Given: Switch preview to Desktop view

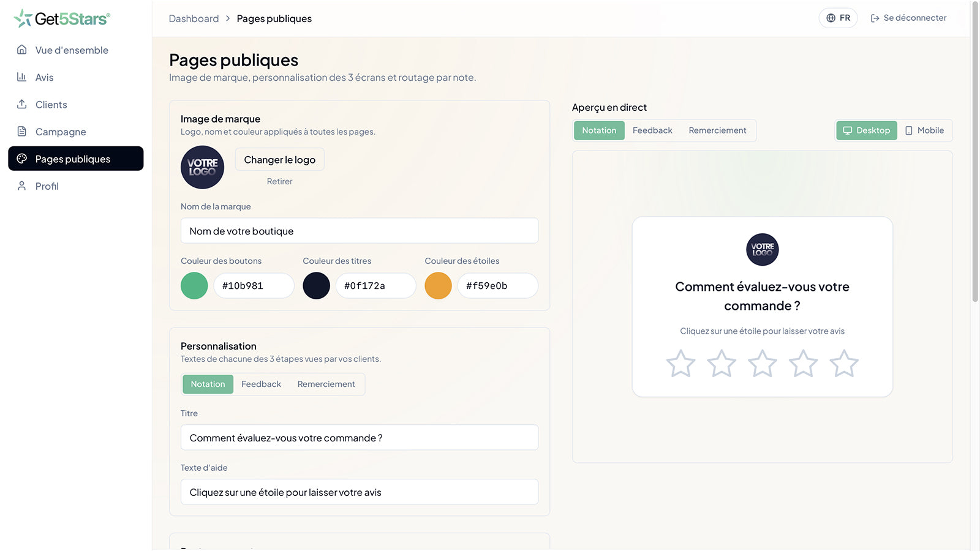Looking at the screenshot, I should point(866,130).
